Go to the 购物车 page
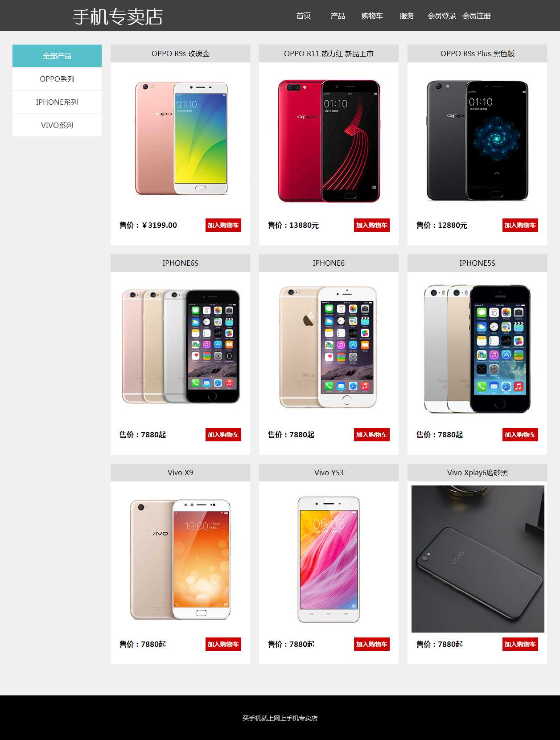Screen dimensions: 560x740 point(372,16)
